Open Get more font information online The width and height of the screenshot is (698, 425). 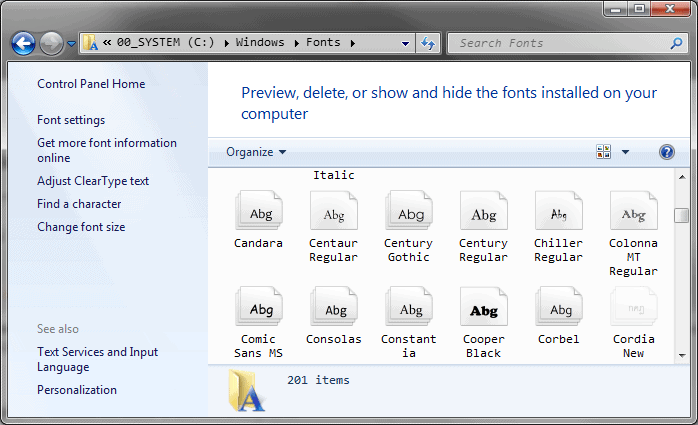coord(107,150)
